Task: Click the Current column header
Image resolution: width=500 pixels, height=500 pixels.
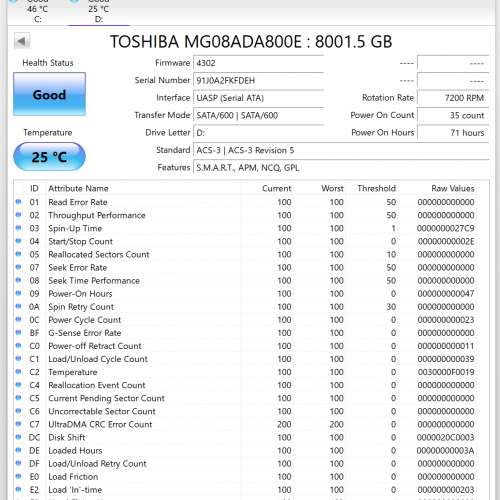Action: click(x=276, y=188)
